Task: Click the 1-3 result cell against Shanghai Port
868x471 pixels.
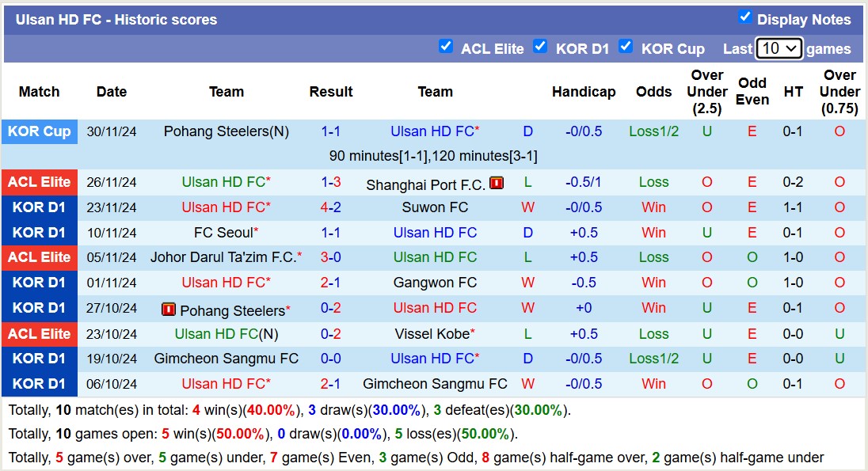Action: 330,181
